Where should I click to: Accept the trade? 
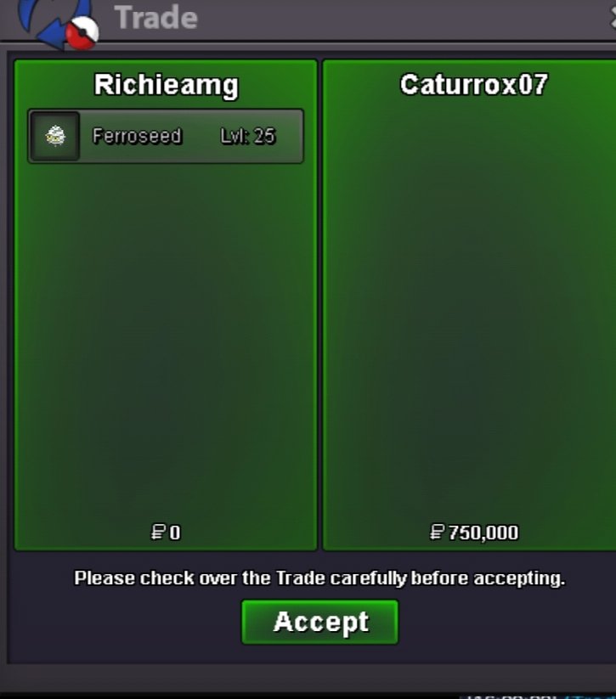[x=319, y=622]
